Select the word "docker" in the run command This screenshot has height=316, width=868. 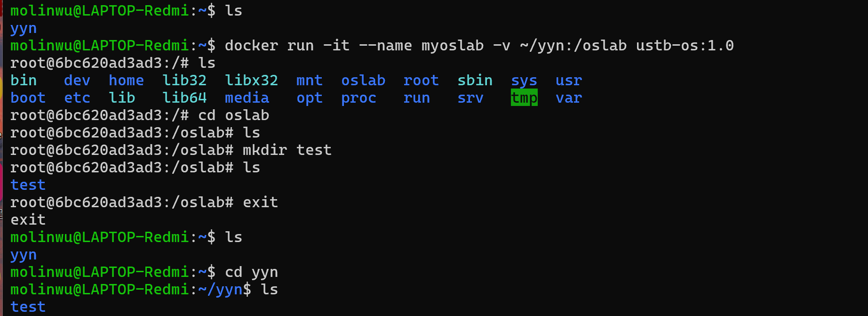pyautogui.click(x=251, y=46)
